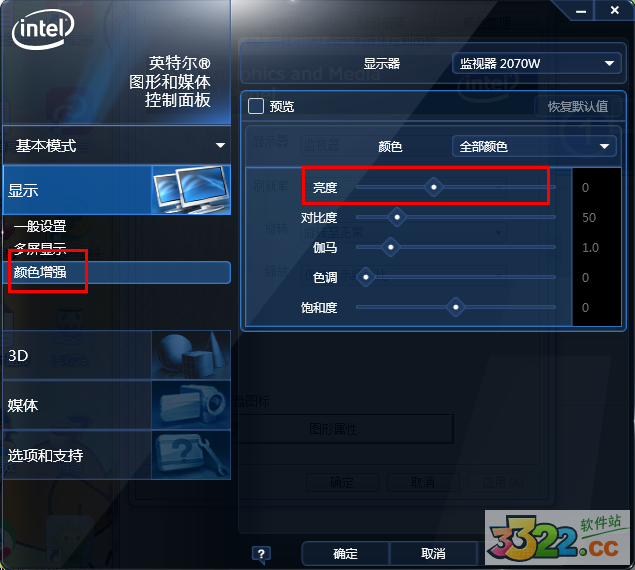Click the question mark help icon
The image size is (635, 570).
(x=261, y=554)
